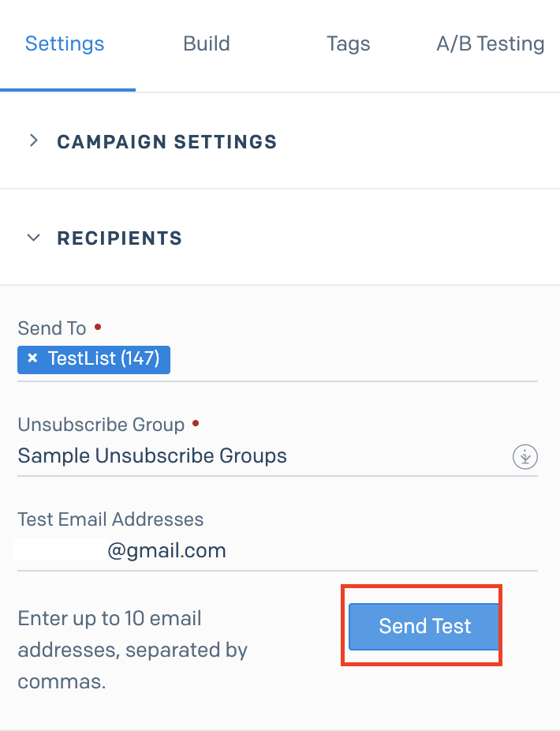Click the Send To label
This screenshot has width=560, height=731.
pyautogui.click(x=52, y=328)
